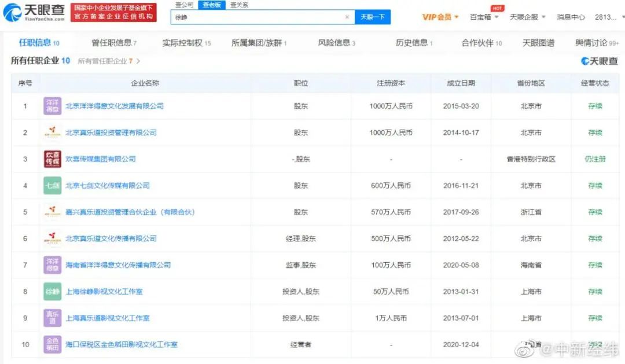This screenshot has height=364, width=625.
Task: Click the 经营状态 column header
Action: [595, 83]
